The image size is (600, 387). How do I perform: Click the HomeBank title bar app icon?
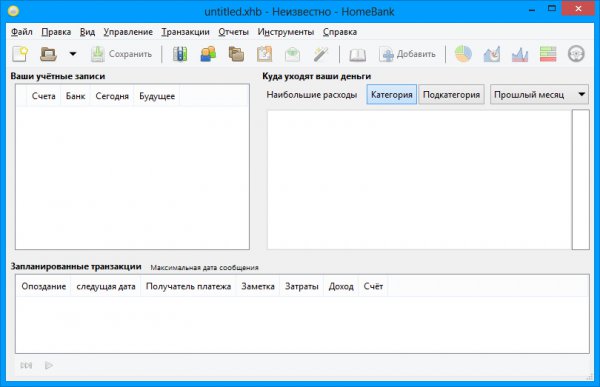click(13, 11)
